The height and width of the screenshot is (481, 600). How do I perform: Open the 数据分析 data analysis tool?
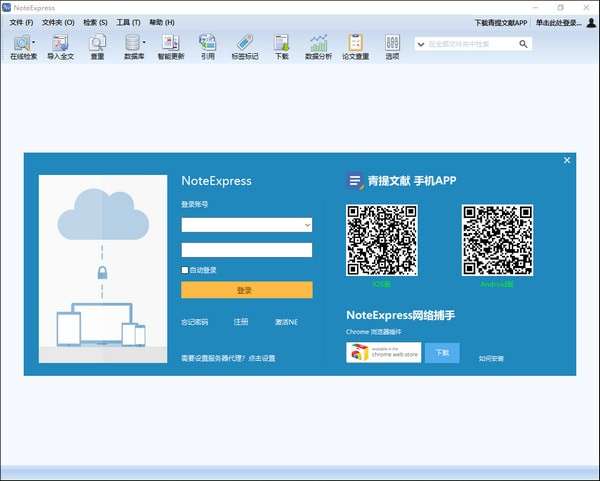point(318,44)
